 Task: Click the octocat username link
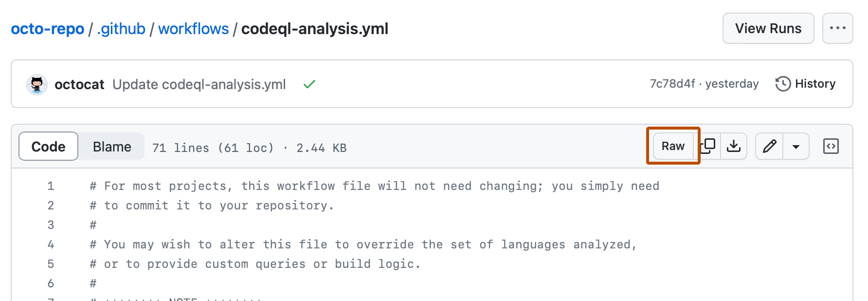79,84
